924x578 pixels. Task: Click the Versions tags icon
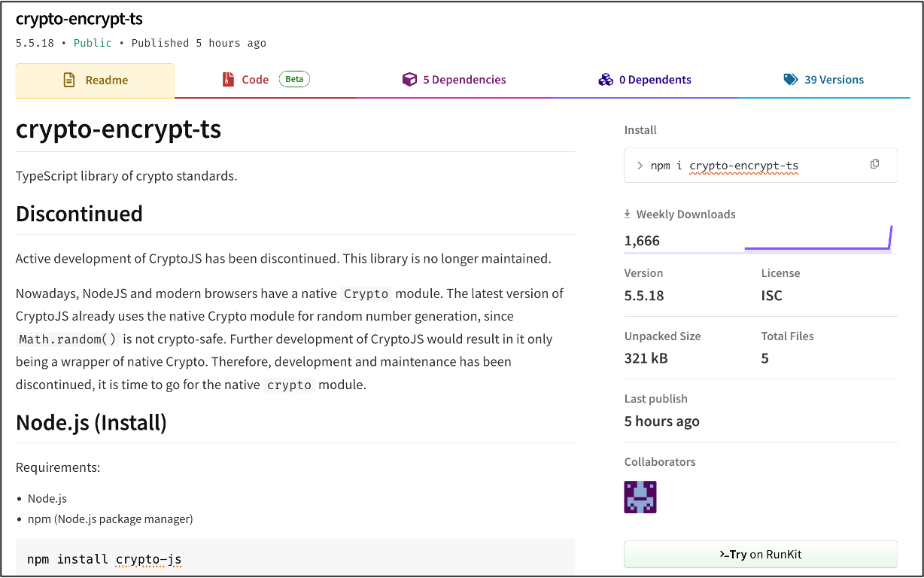point(791,80)
